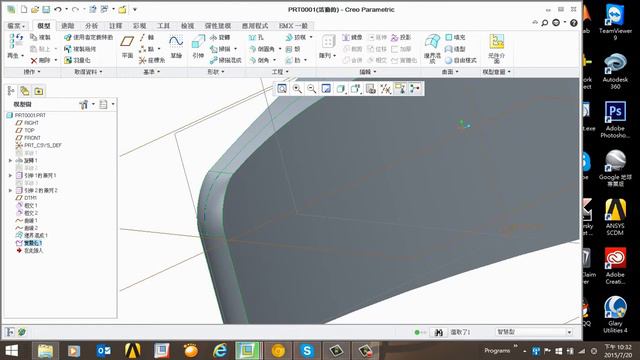
Task: Select the Axis (軸) datum tool
Action: 147,37
